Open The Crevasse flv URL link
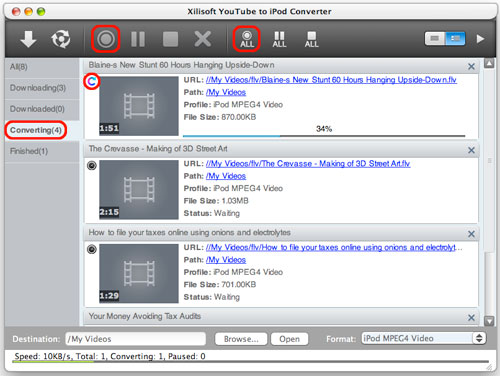 pyautogui.click(x=308, y=164)
